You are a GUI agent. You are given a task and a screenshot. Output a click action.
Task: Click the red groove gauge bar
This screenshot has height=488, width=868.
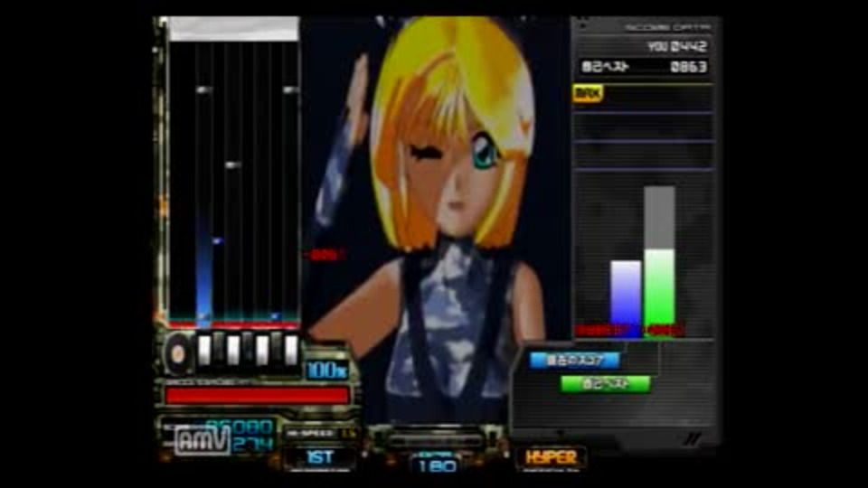257,395
